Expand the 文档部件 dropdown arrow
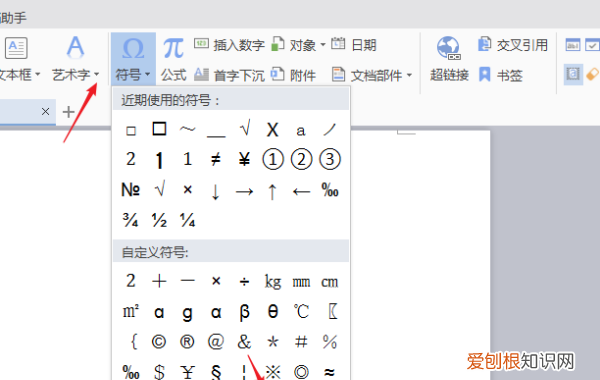The height and width of the screenshot is (380, 600). click(x=409, y=75)
